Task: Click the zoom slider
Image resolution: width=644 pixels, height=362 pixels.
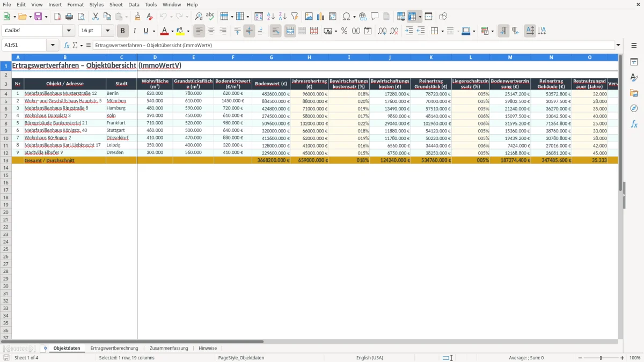Action: click(601, 358)
